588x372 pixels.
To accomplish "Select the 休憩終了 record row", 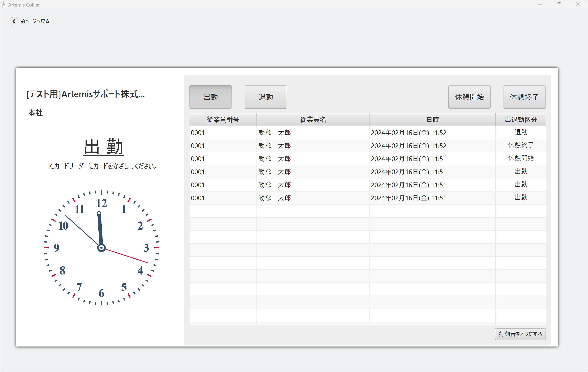I will click(367, 146).
